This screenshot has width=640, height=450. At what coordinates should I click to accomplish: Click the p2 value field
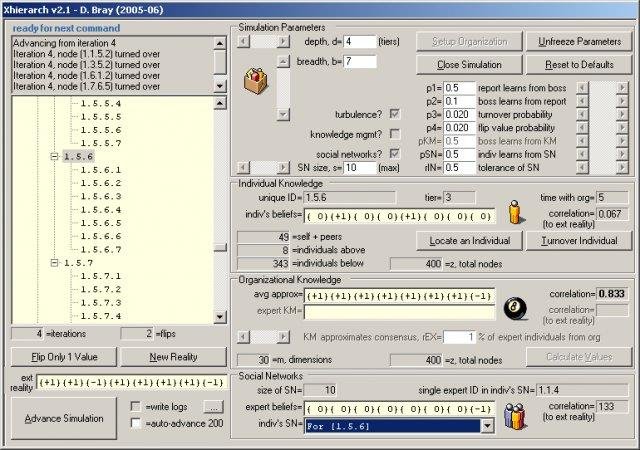point(460,101)
